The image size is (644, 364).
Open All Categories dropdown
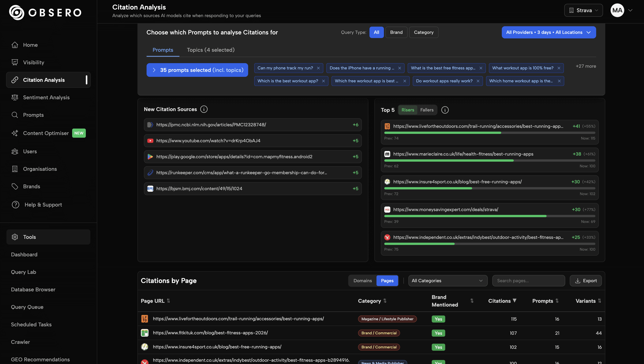447,281
